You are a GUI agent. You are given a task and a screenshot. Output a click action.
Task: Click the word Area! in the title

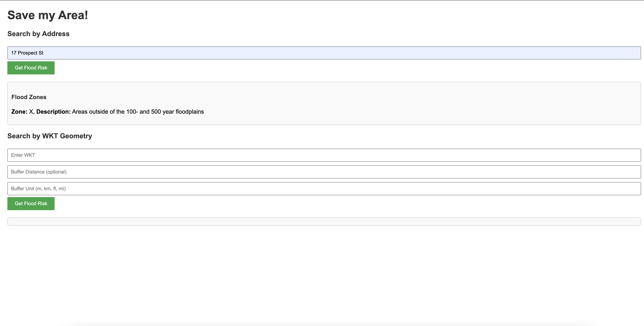73,15
